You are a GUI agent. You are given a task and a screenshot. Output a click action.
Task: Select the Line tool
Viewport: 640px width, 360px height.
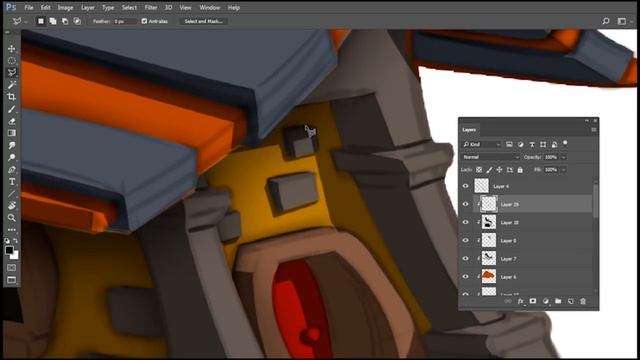(11, 194)
